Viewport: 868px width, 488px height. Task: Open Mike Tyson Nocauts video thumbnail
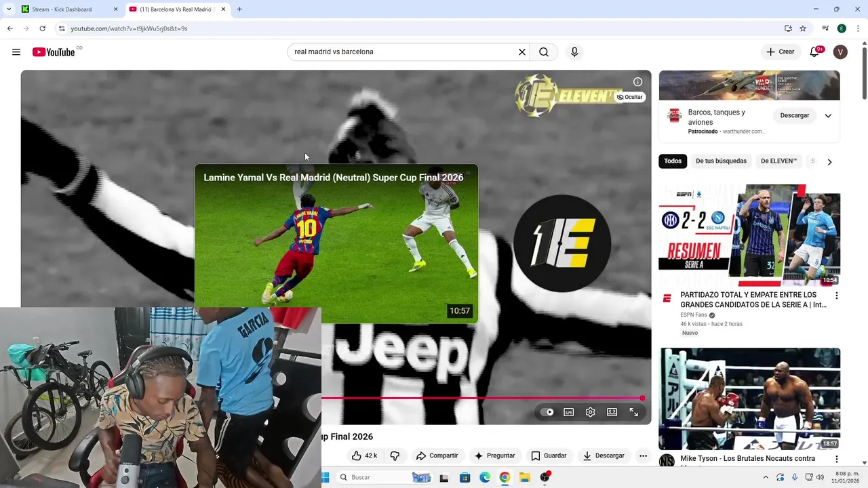tap(749, 399)
